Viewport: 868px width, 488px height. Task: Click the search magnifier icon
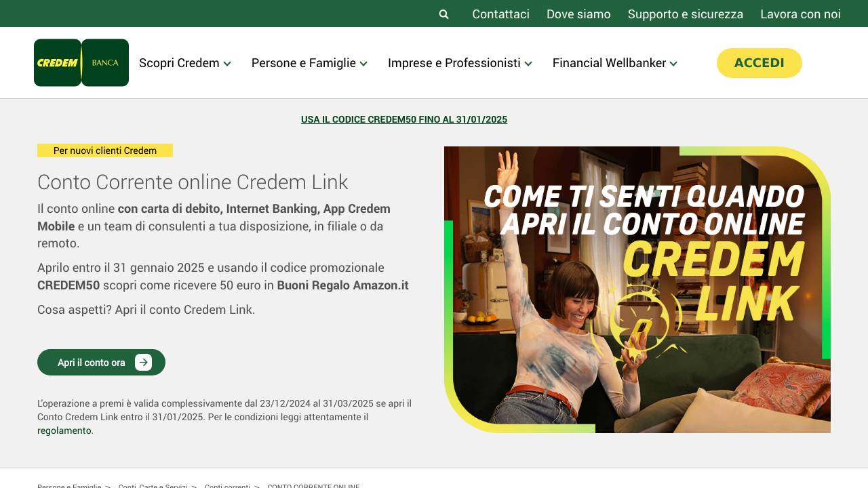[x=443, y=14]
